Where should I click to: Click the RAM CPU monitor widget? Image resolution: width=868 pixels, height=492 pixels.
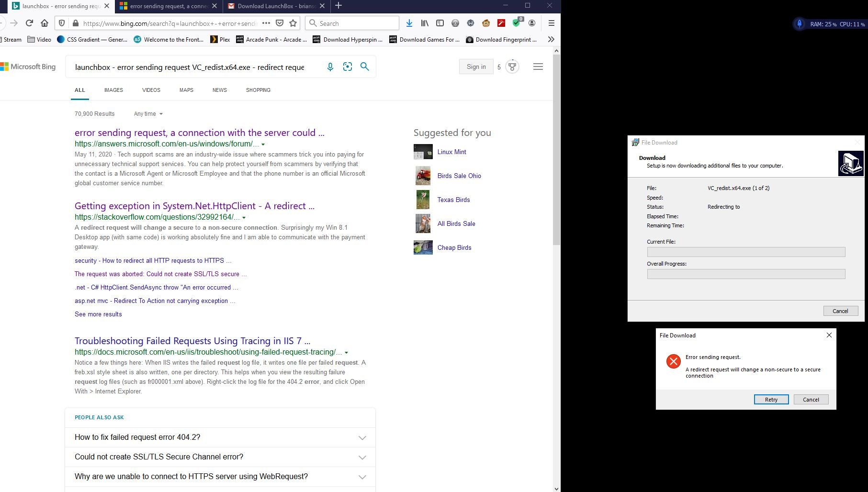tap(830, 24)
